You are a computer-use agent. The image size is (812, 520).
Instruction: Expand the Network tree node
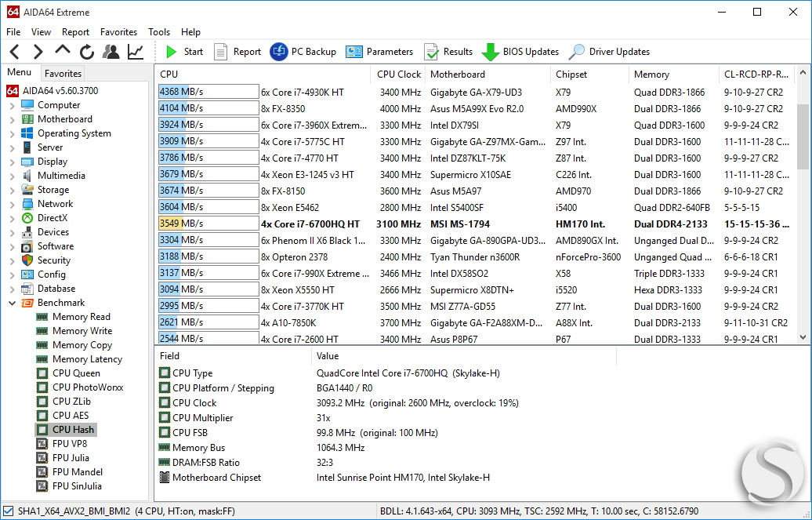(13, 204)
